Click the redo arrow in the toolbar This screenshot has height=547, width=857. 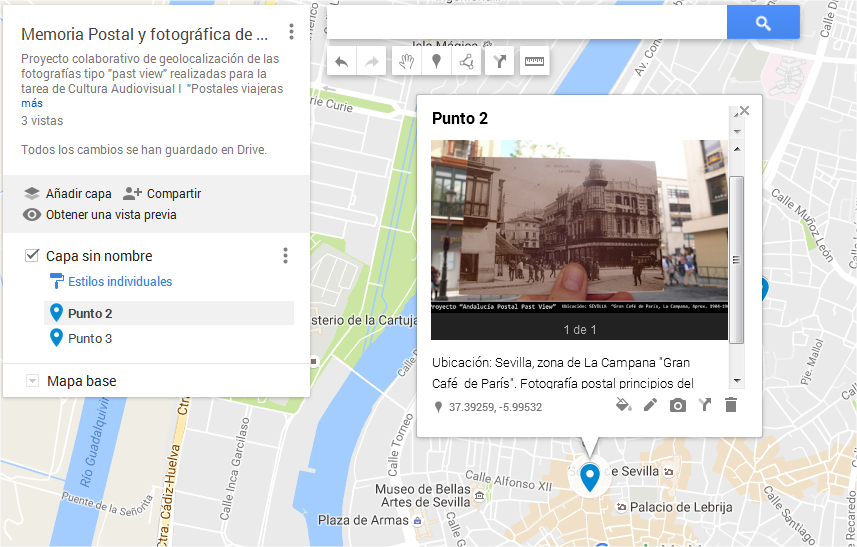[x=372, y=61]
